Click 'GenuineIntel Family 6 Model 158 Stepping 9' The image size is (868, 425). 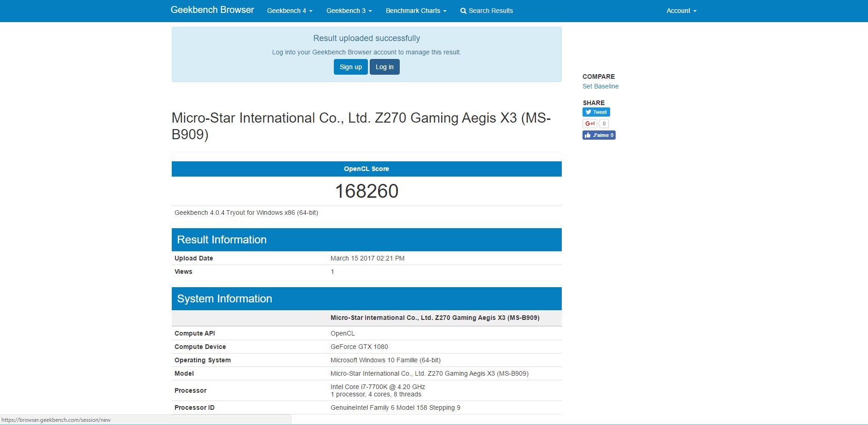click(x=396, y=407)
